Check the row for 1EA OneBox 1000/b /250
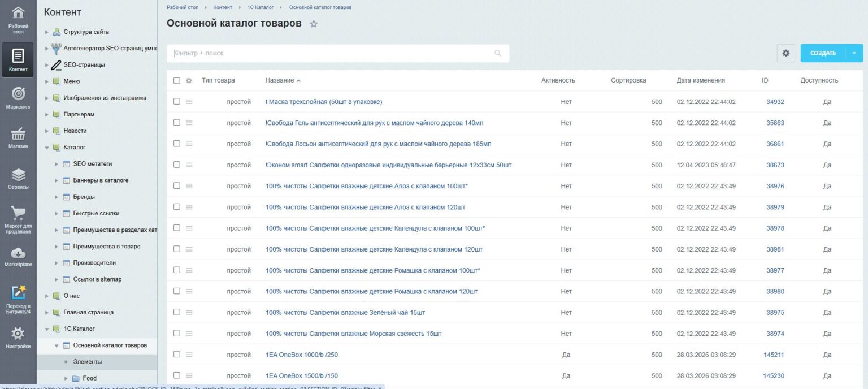Image resolution: width=868 pixels, height=389 pixels. [x=177, y=354]
